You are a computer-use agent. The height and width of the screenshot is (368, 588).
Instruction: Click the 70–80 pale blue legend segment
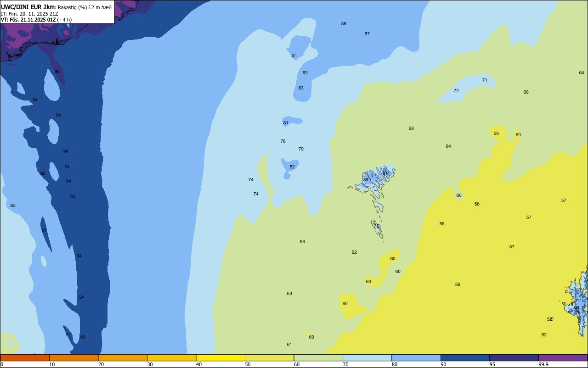tap(367, 357)
